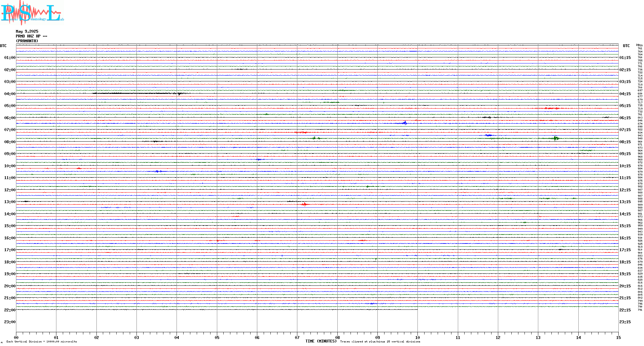This screenshot has width=644, height=346.
Task: Click the 05:00 hour label
Action: (10, 106)
